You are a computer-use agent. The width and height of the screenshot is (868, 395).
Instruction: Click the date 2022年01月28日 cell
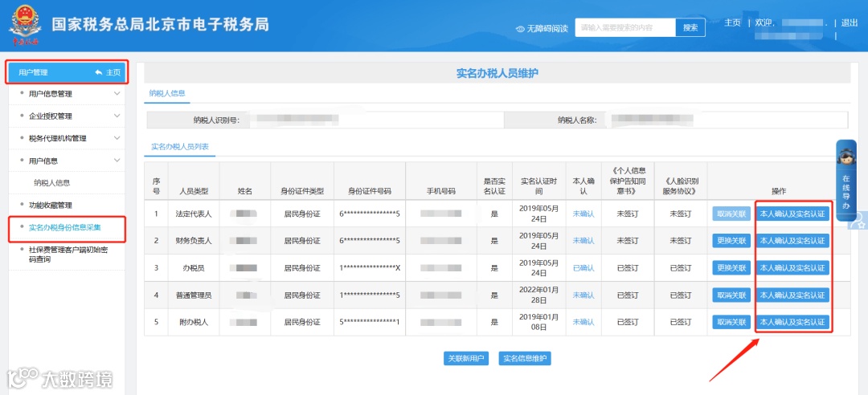pos(539,295)
